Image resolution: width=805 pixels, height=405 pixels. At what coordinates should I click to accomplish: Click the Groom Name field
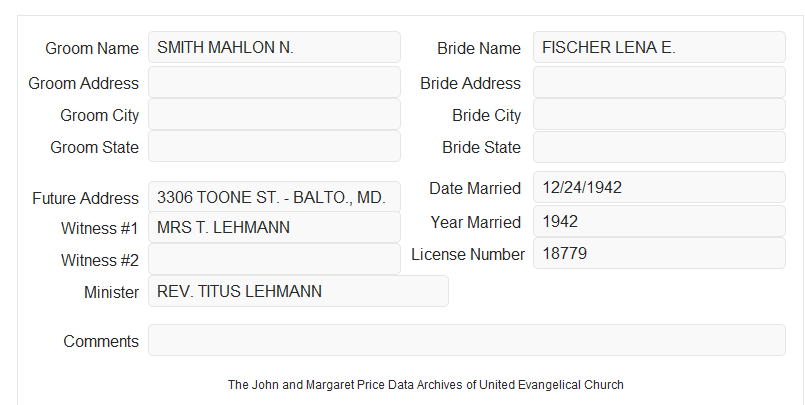(x=274, y=47)
